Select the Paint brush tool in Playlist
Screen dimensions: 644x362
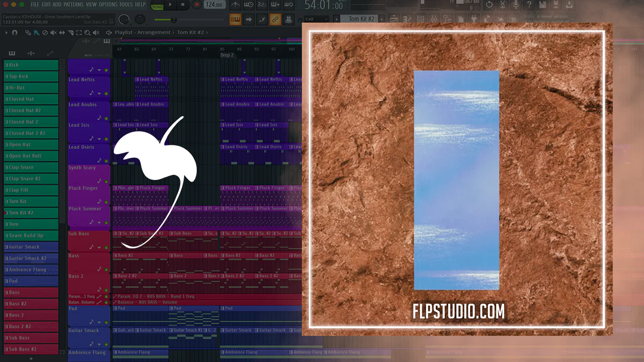pyautogui.click(x=37, y=33)
